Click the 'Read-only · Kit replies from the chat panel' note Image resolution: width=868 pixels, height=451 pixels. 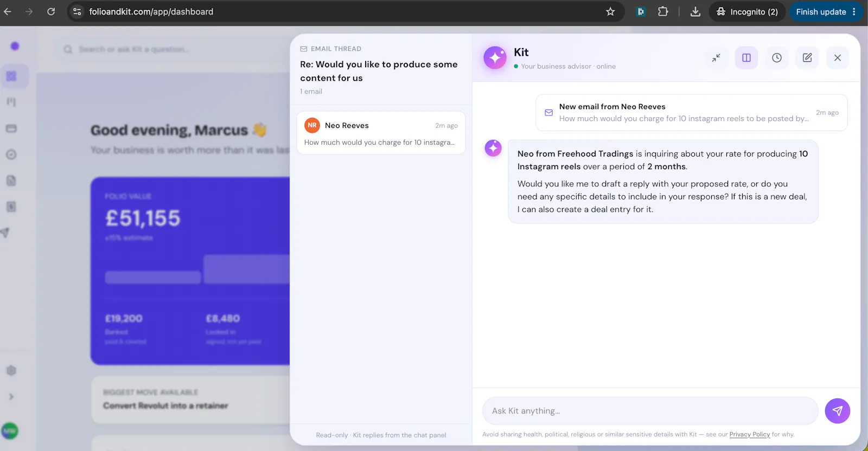pyautogui.click(x=381, y=435)
